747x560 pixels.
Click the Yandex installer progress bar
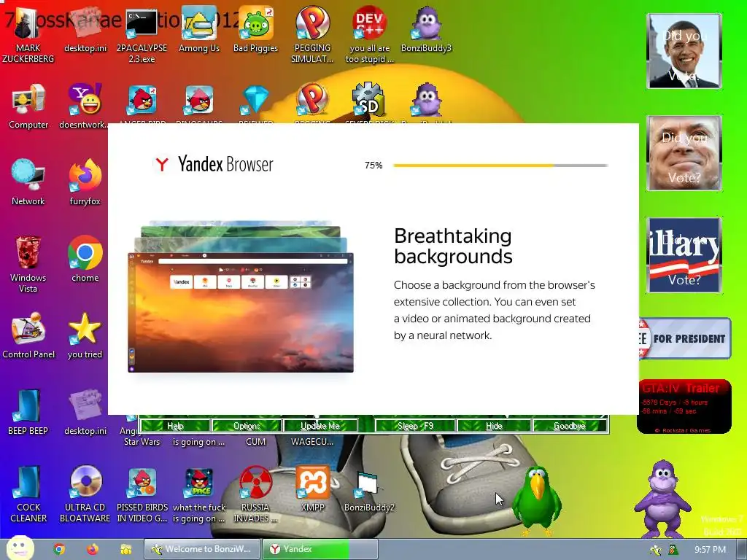pyautogui.click(x=500, y=166)
